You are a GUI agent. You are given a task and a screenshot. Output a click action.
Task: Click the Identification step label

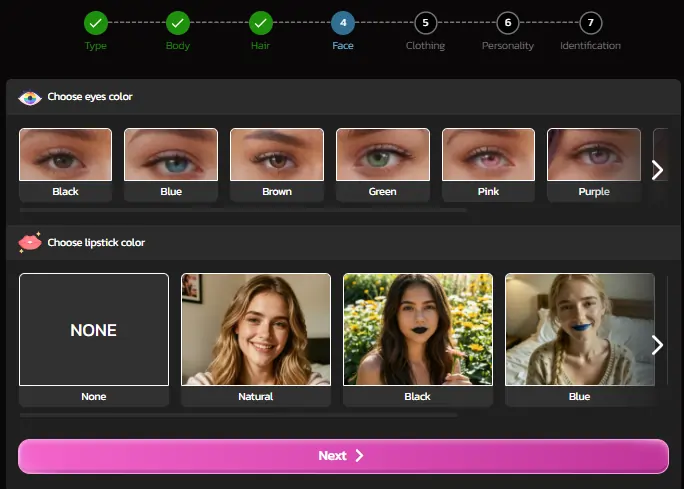tap(590, 46)
